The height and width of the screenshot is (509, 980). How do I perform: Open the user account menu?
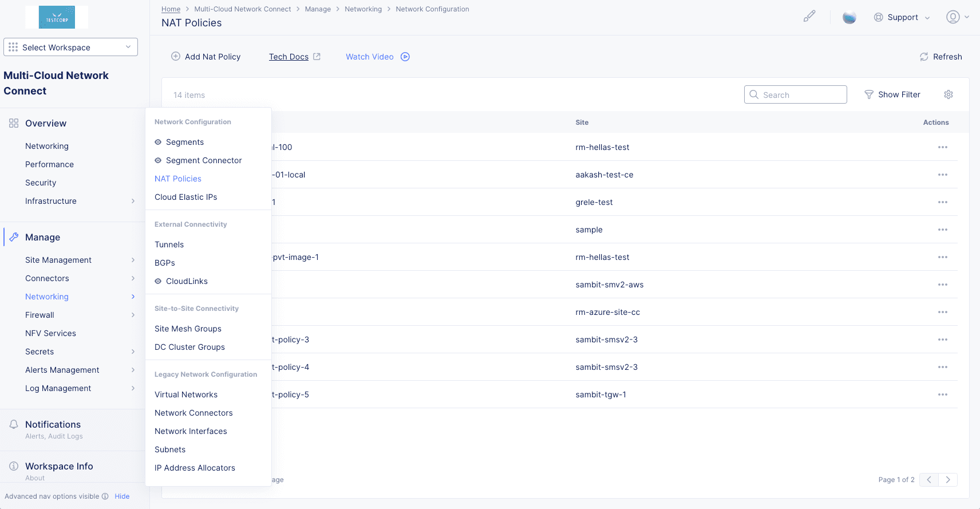(x=957, y=17)
